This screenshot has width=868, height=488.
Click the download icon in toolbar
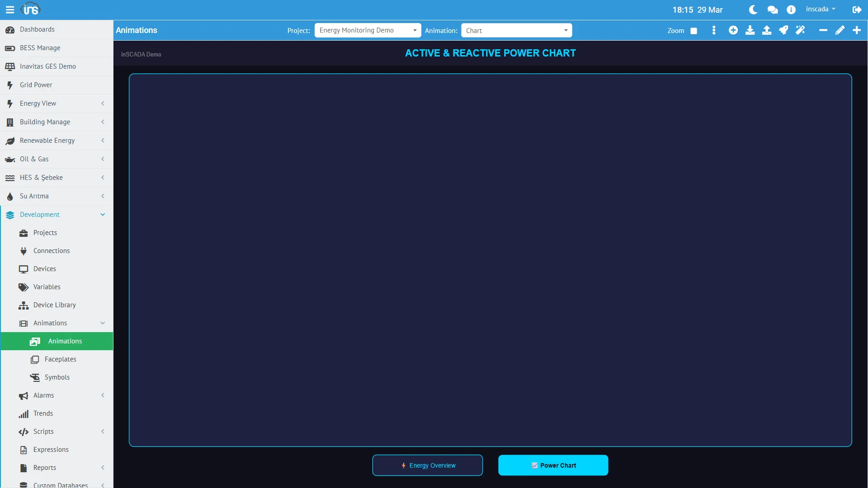pos(750,30)
